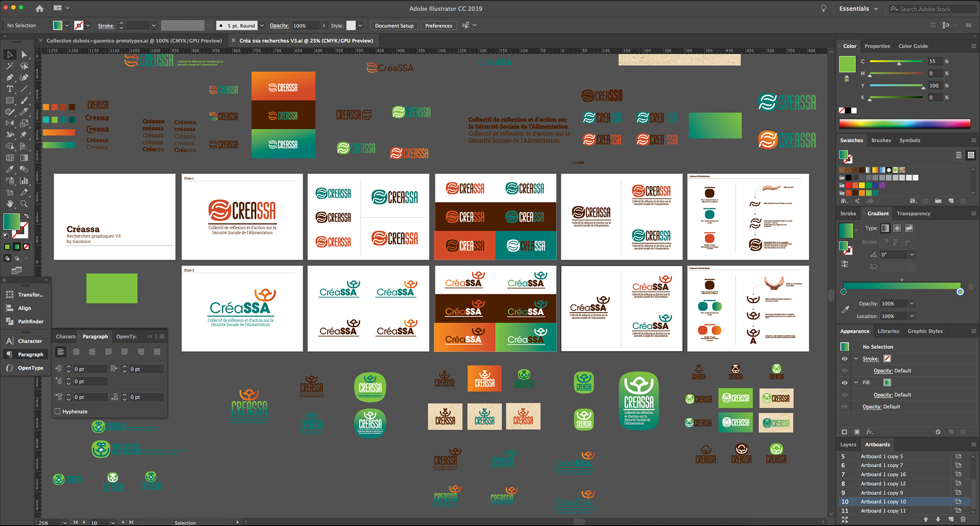
Task: Select the Puppet Warp pin tool
Action: [24, 135]
